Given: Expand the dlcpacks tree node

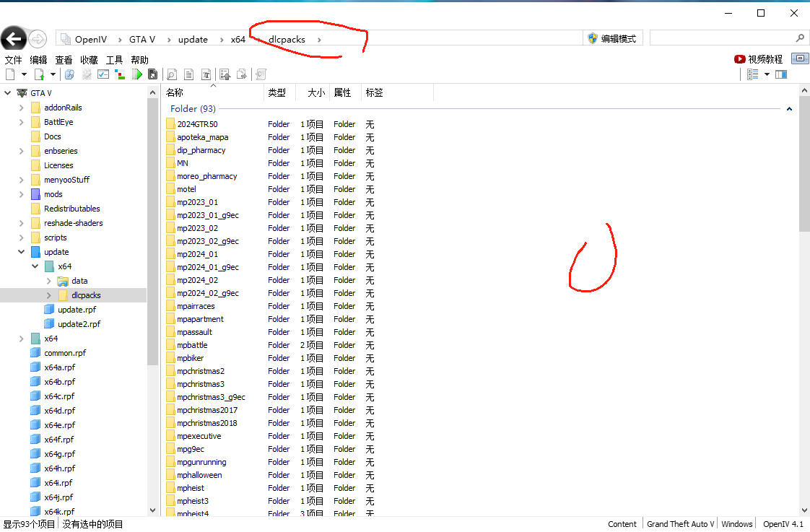Looking at the screenshot, I should coord(49,295).
